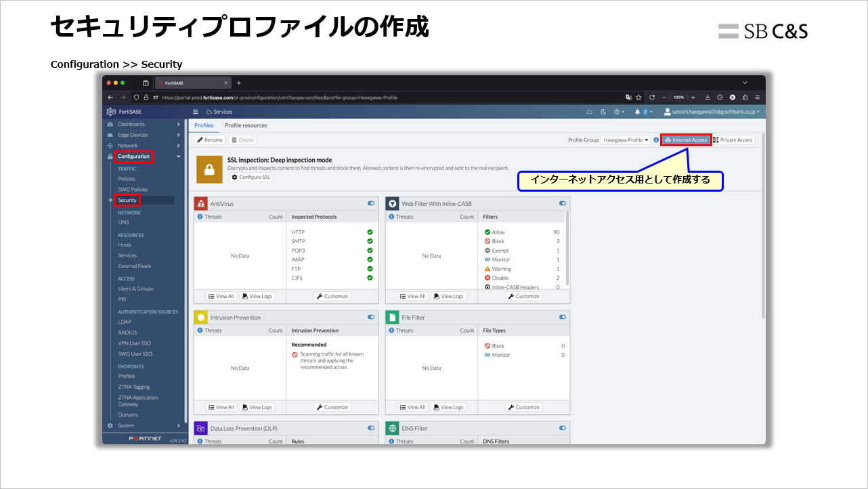This screenshot has width=868, height=489.
Task: Click the AntiVirus bug icon
Action: 200,203
